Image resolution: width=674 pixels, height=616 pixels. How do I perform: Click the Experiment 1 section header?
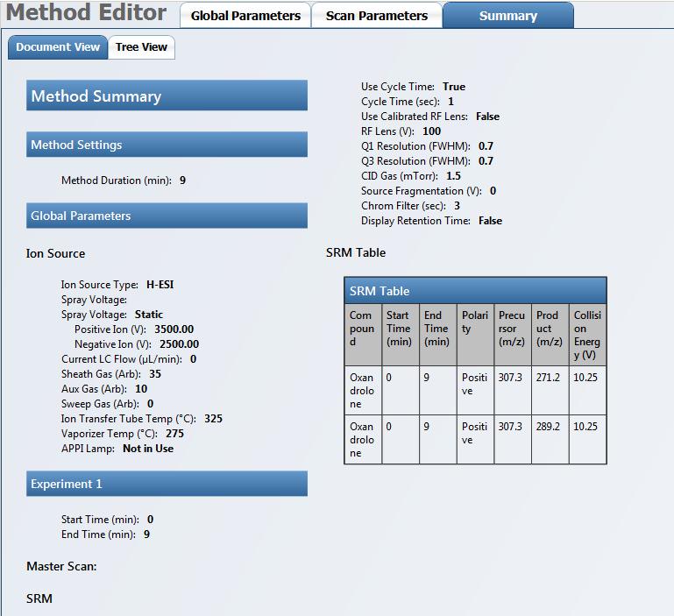[167, 484]
